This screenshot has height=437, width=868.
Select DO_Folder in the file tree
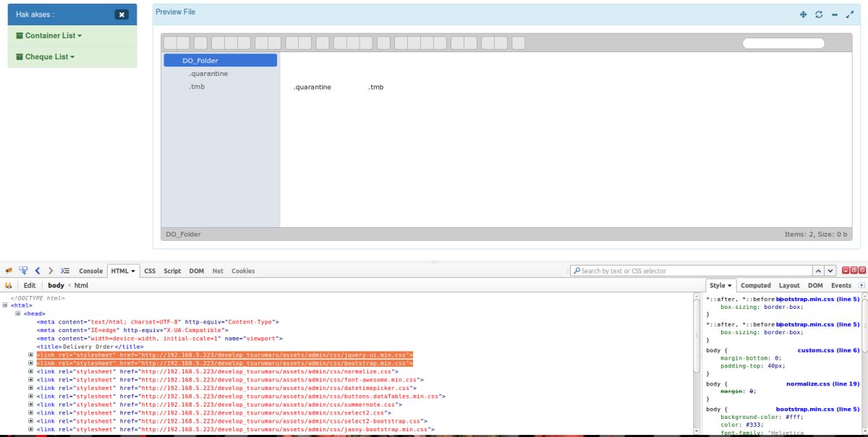220,61
